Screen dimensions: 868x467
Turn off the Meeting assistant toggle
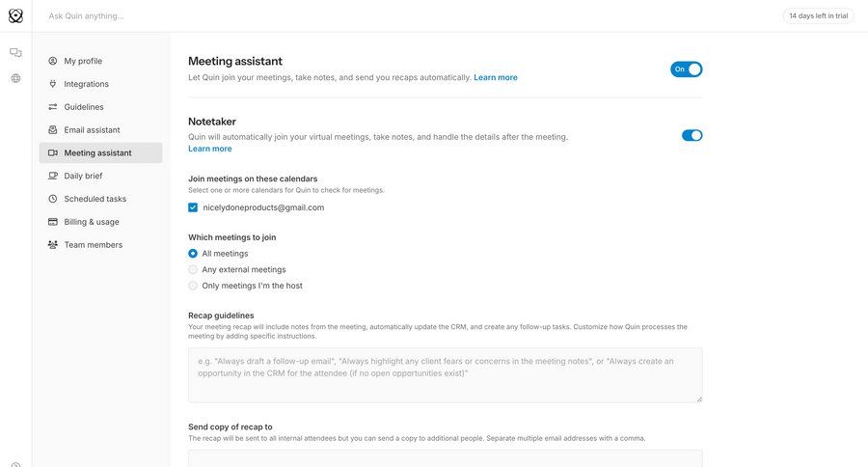point(687,69)
